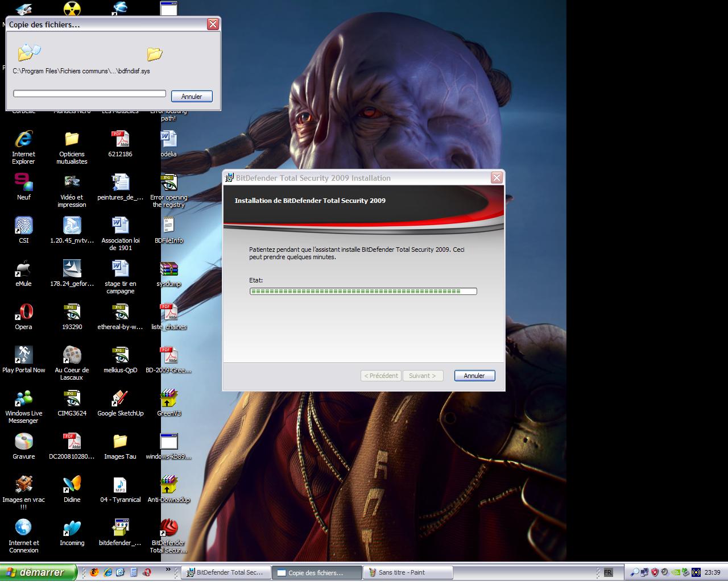Image resolution: width=728 pixels, height=582 pixels.
Task: Select the windows-kb89... desktop icon
Action: 168,446
